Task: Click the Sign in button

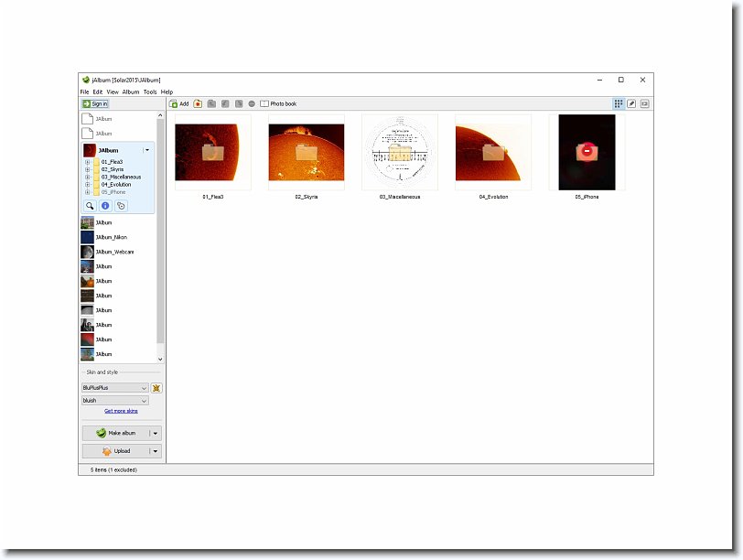Action: pyautogui.click(x=95, y=103)
